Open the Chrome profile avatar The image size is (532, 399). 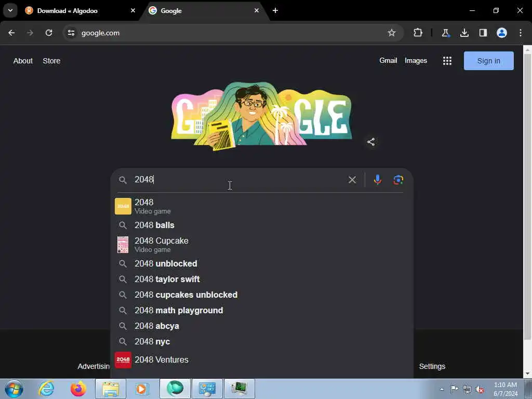(502, 33)
